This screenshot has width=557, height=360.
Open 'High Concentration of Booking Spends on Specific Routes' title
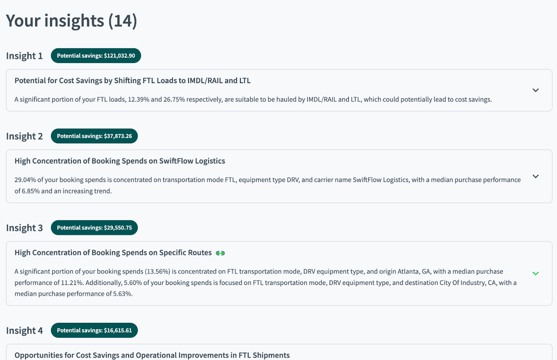coord(113,253)
